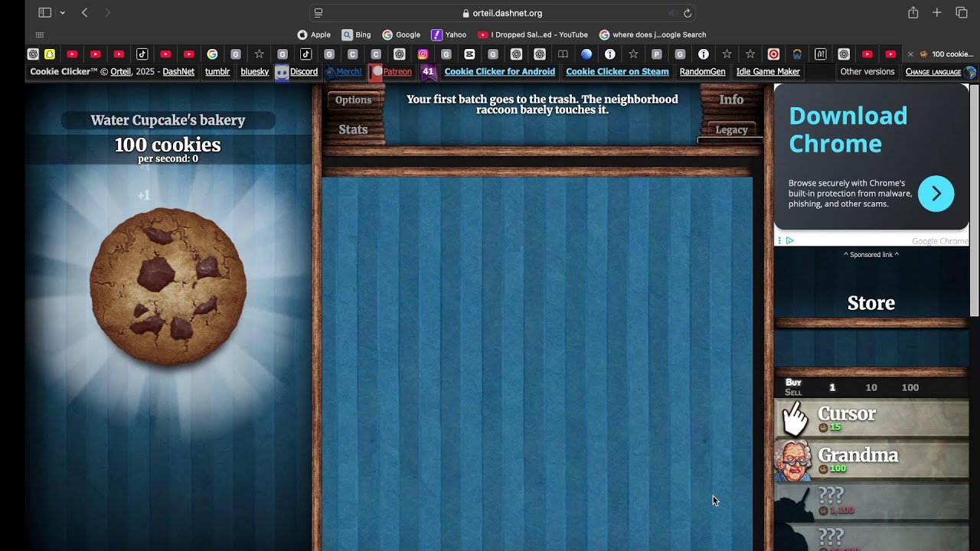Click the globe icon beside Change Language
This screenshot has width=980, height=551.
point(970,72)
